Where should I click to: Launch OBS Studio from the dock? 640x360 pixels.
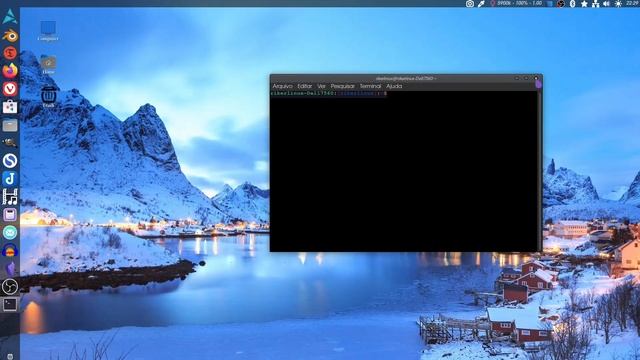[10, 287]
